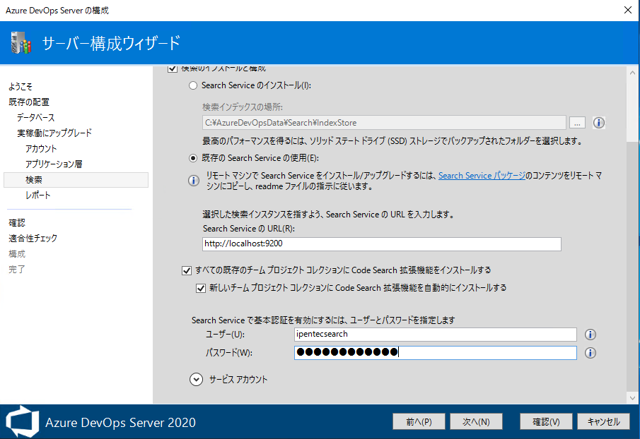The height and width of the screenshot is (439, 640).
Task: Click the scrollbar up arrow
Action: click(632, 73)
